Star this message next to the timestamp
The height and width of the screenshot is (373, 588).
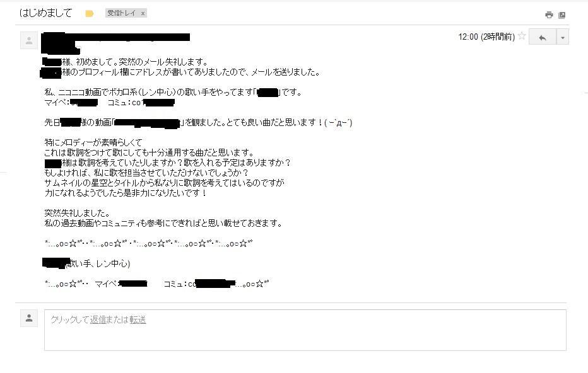(x=522, y=37)
